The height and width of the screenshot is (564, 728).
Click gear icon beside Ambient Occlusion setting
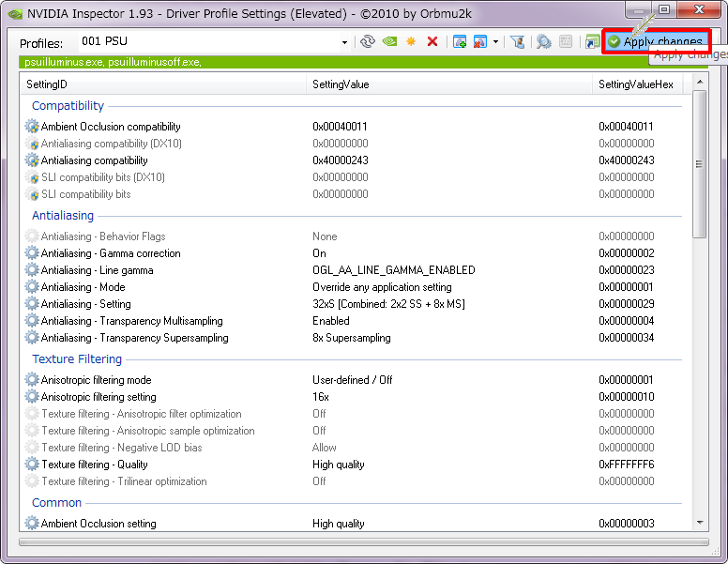coord(32,523)
